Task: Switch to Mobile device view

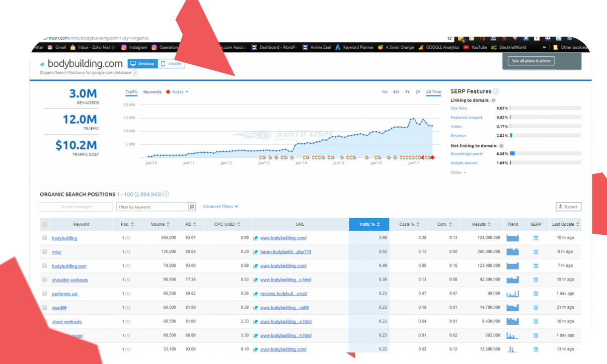Action: point(171,64)
